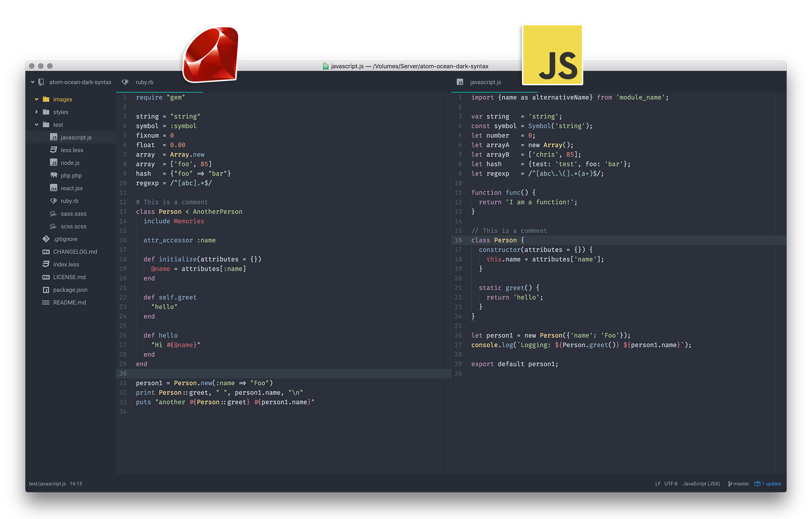Click the Markdown icon beside LICENSE.md
The width and height of the screenshot is (812, 519).
point(46,277)
